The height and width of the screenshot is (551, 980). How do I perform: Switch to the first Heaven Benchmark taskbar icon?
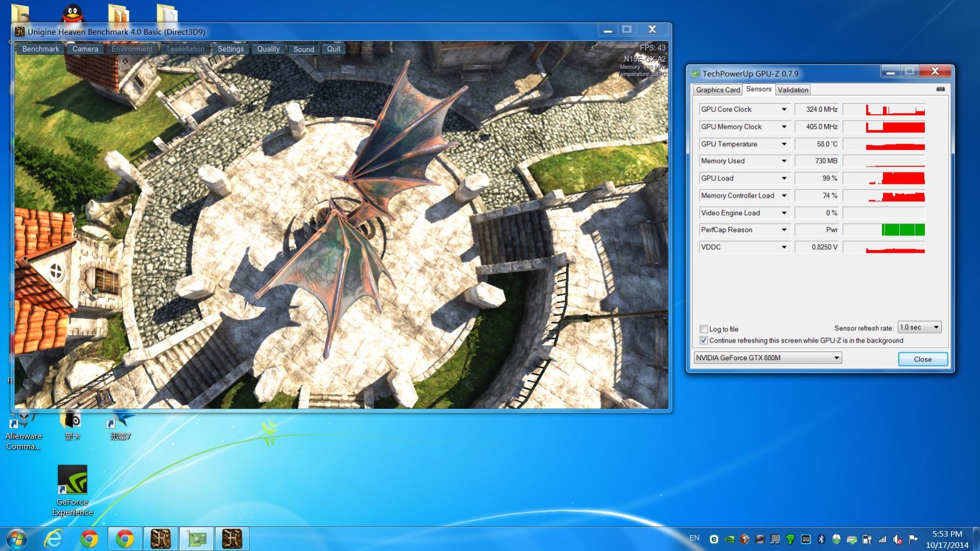[160, 539]
